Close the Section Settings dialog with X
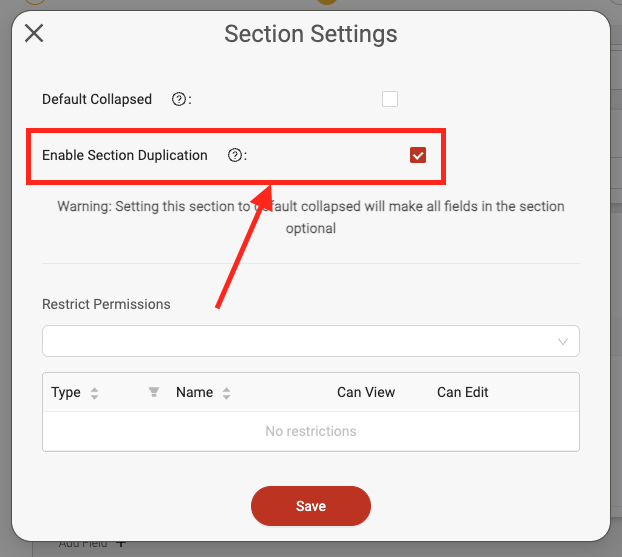This screenshot has width=622, height=557. (34, 33)
